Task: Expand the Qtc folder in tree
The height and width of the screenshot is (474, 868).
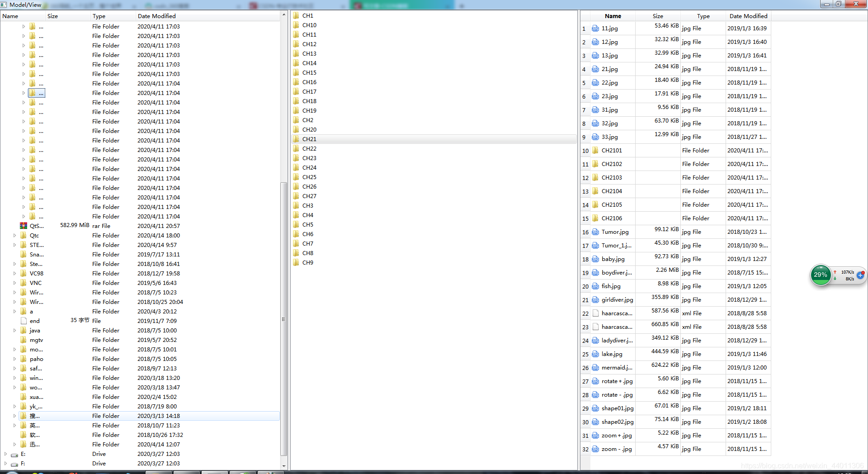Action: [x=14, y=235]
